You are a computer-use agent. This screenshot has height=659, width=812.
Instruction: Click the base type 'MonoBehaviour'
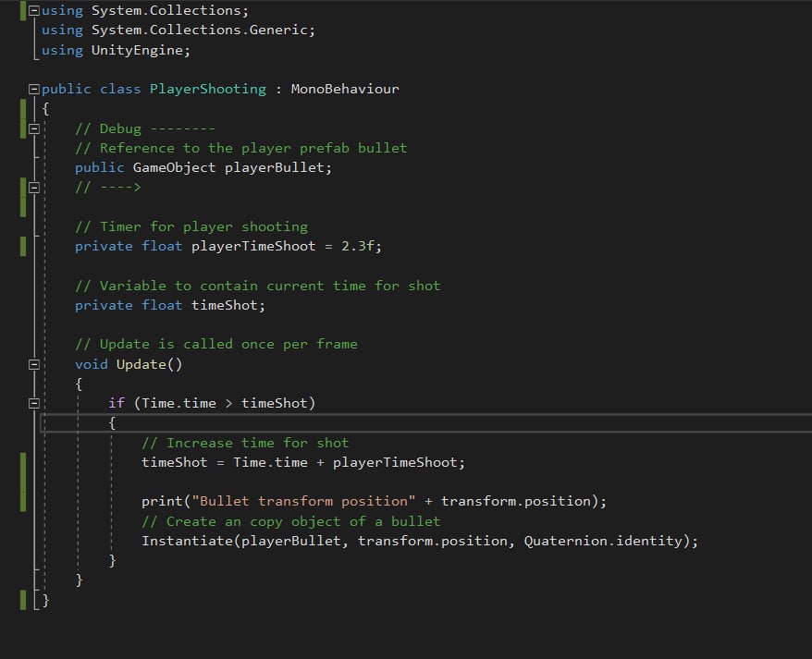[x=345, y=89]
